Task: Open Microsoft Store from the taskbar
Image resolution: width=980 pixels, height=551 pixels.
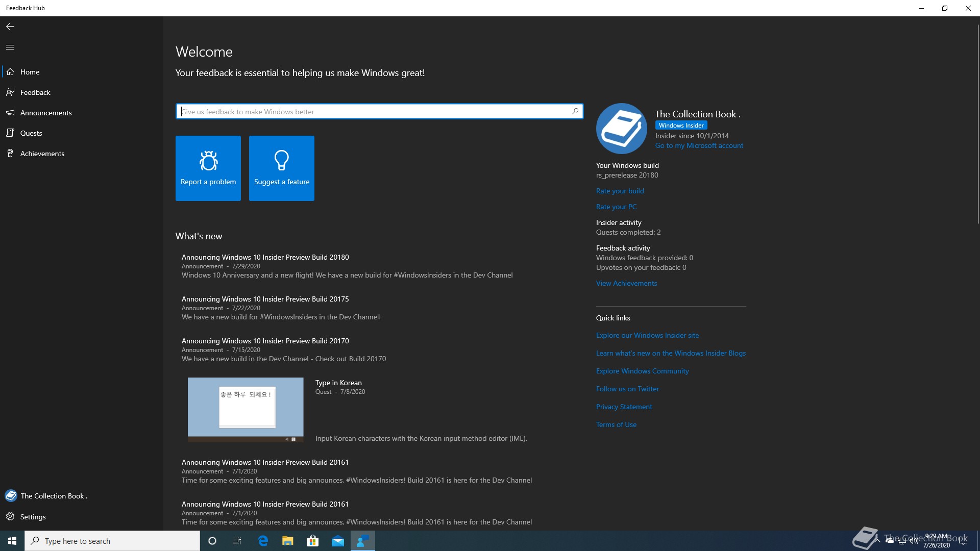Action: [312, 541]
